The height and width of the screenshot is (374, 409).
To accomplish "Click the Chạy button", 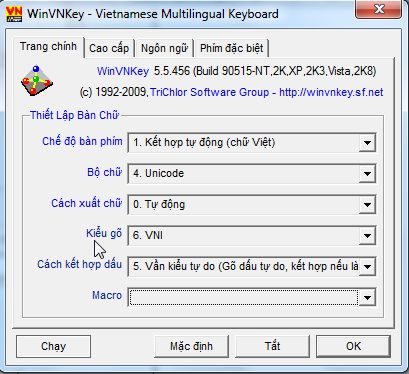I will pyautogui.click(x=53, y=346).
